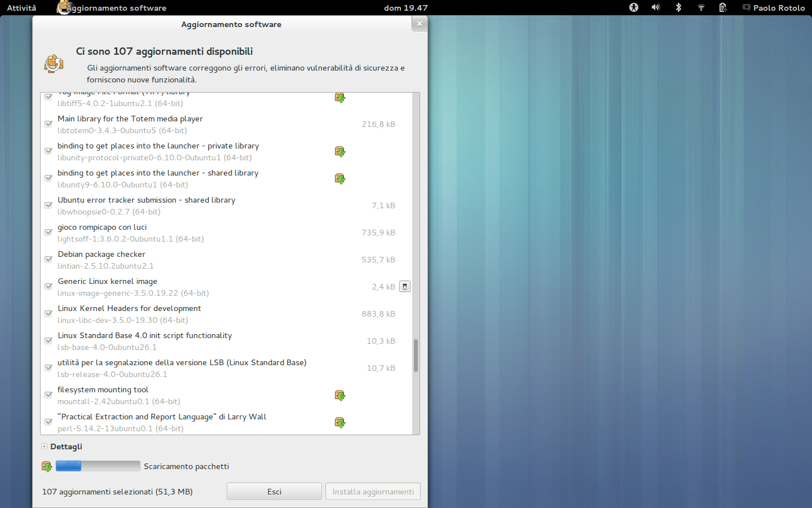Image resolution: width=812 pixels, height=508 pixels.
Task: Select 'Ubuntu error tracker submission' entry
Action: click(147, 200)
